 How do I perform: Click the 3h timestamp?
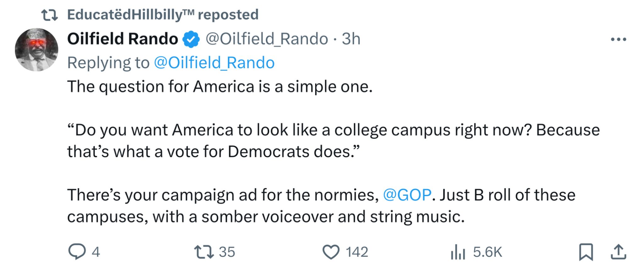[x=351, y=39]
